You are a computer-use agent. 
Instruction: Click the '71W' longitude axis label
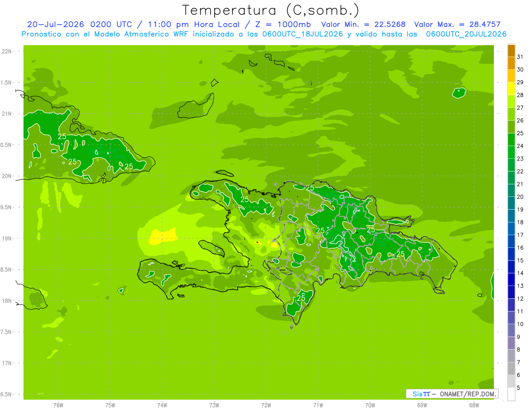pyautogui.click(x=318, y=405)
